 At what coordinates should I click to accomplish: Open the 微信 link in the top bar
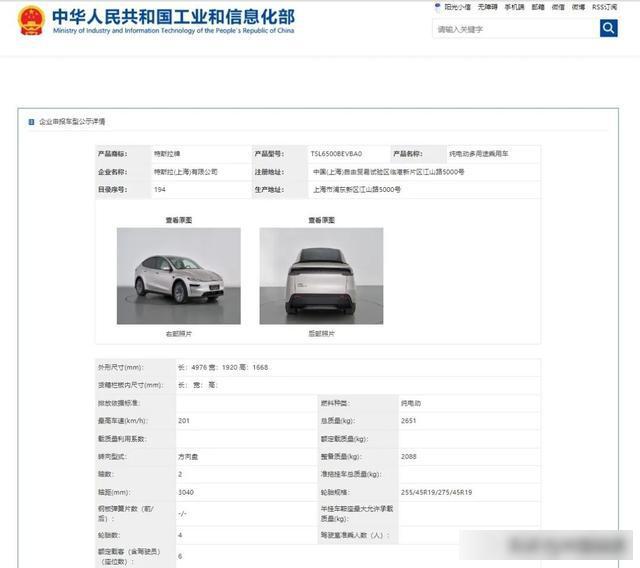click(x=558, y=7)
